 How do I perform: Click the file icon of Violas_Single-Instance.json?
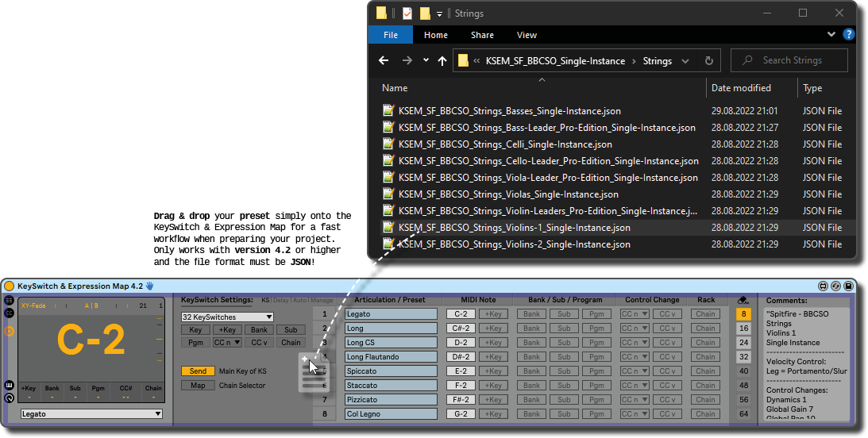(x=388, y=194)
